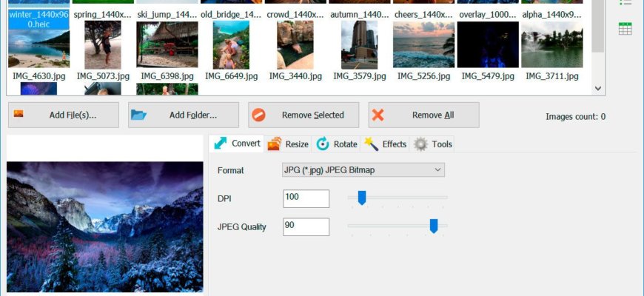Image resolution: width=644 pixels, height=296 pixels.
Task: Select the IMG_5256.jpg sunset thumbnail
Action: coord(423,45)
